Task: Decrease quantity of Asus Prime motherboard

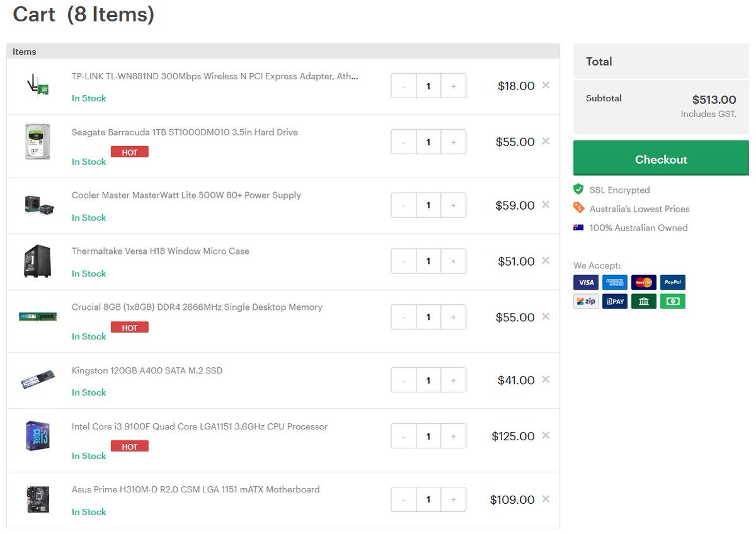Action: pyautogui.click(x=404, y=499)
